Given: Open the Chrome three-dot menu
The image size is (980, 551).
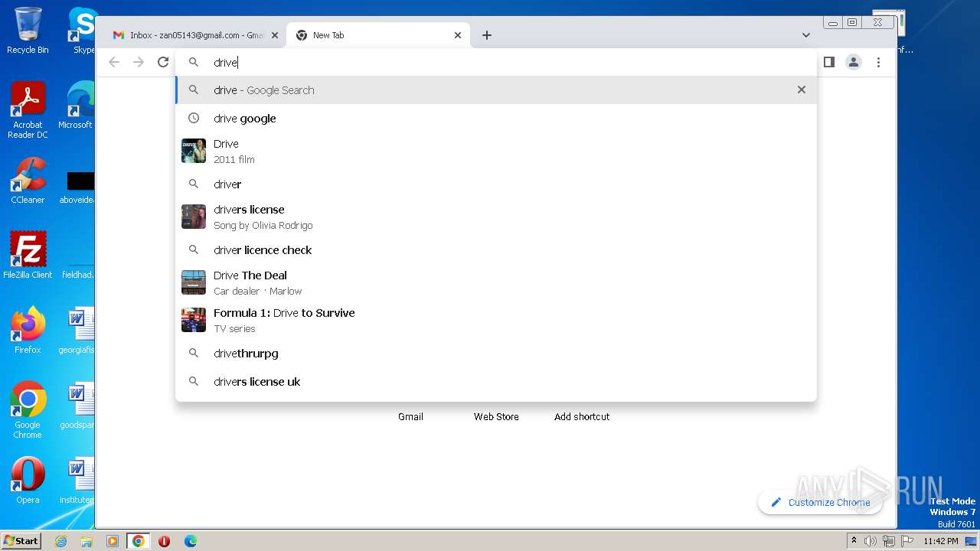Looking at the screenshot, I should [x=878, y=62].
